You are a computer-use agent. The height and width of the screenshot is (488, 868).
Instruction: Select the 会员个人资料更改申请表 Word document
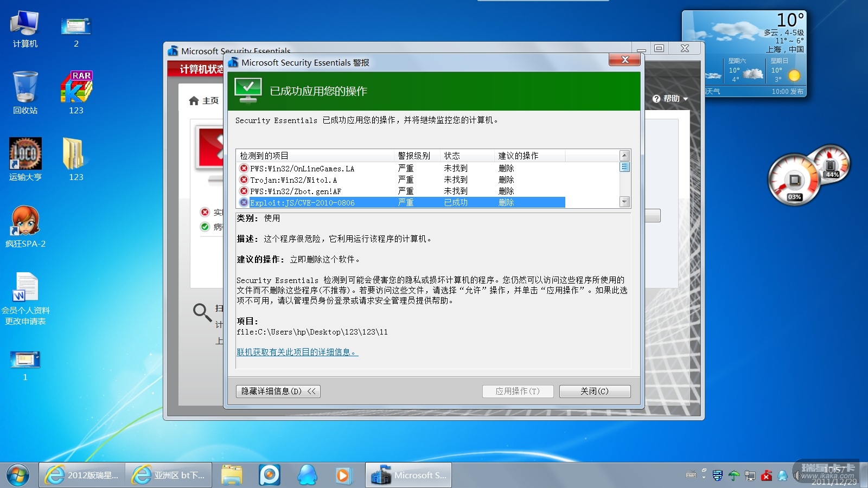tap(25, 298)
